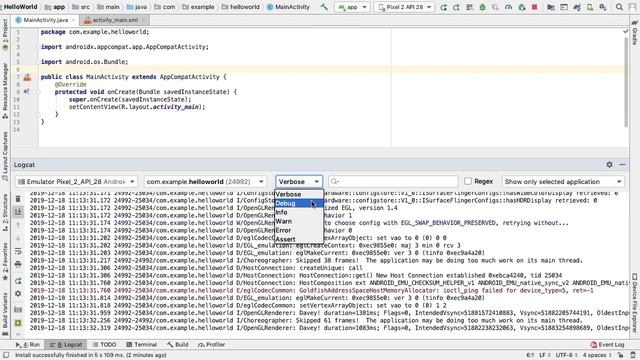
Task: Click the editor vertical scrollbar
Action: (626, 82)
